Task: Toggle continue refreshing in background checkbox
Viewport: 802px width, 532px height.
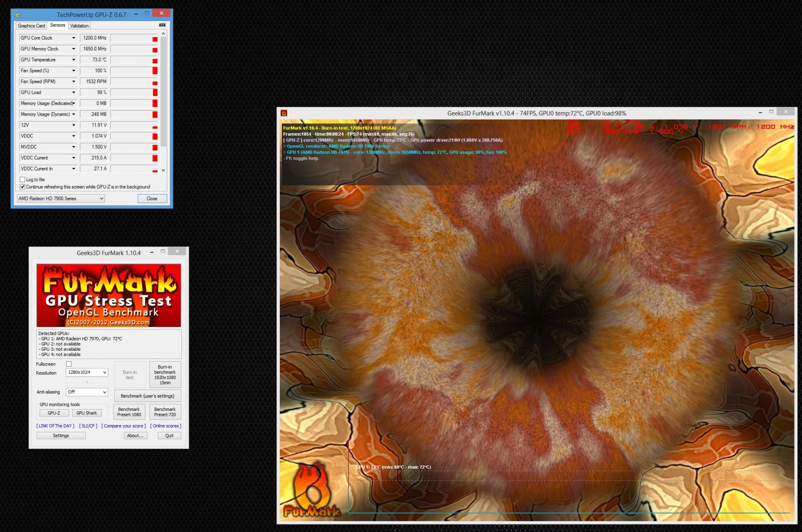Action: tap(23, 187)
